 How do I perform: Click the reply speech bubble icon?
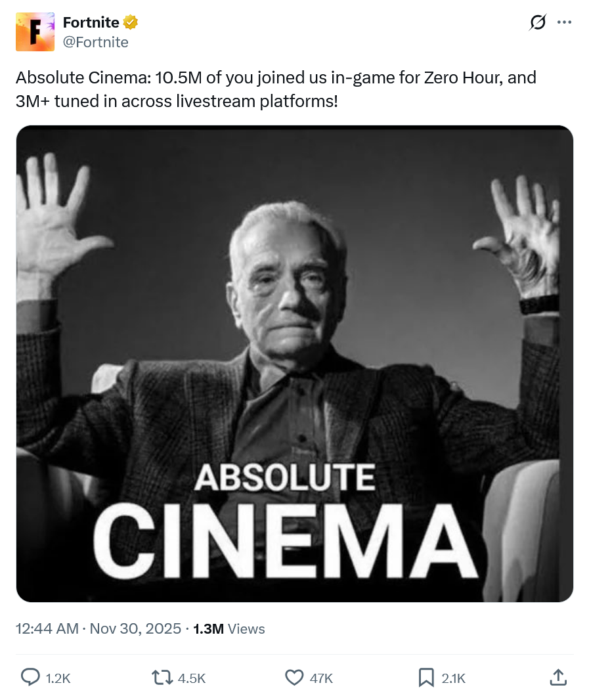[30, 677]
